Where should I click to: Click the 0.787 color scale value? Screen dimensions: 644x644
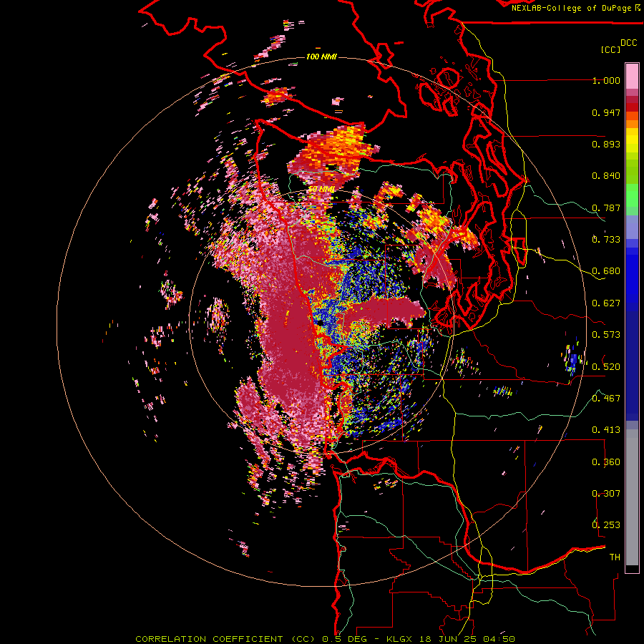click(x=606, y=208)
